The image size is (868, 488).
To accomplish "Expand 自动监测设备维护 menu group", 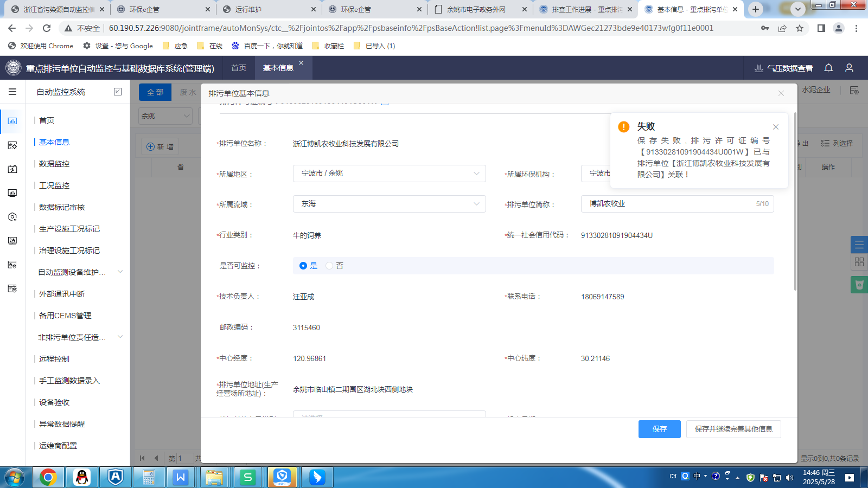I will tap(120, 272).
